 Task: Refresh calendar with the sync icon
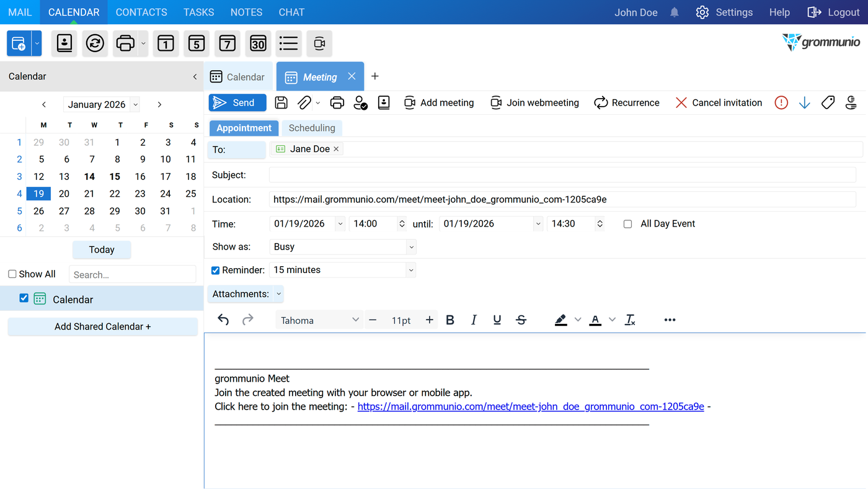pyautogui.click(x=95, y=43)
